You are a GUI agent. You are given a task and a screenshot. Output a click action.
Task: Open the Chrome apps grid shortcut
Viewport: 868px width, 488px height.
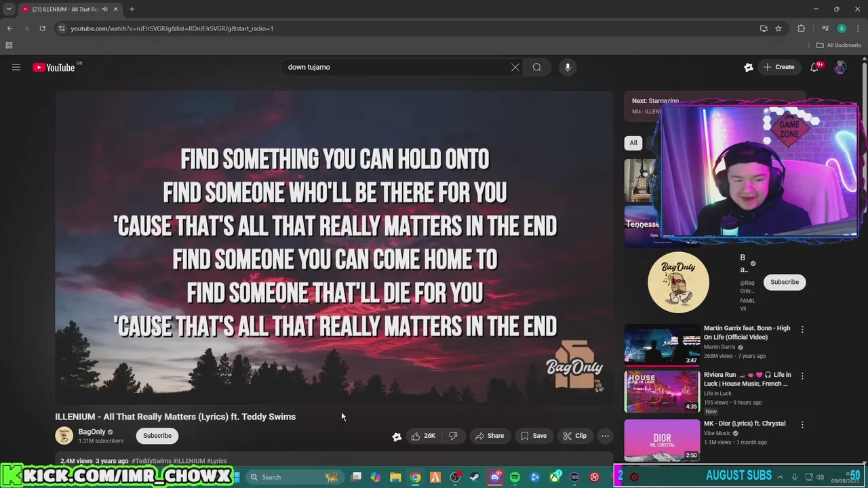9,45
